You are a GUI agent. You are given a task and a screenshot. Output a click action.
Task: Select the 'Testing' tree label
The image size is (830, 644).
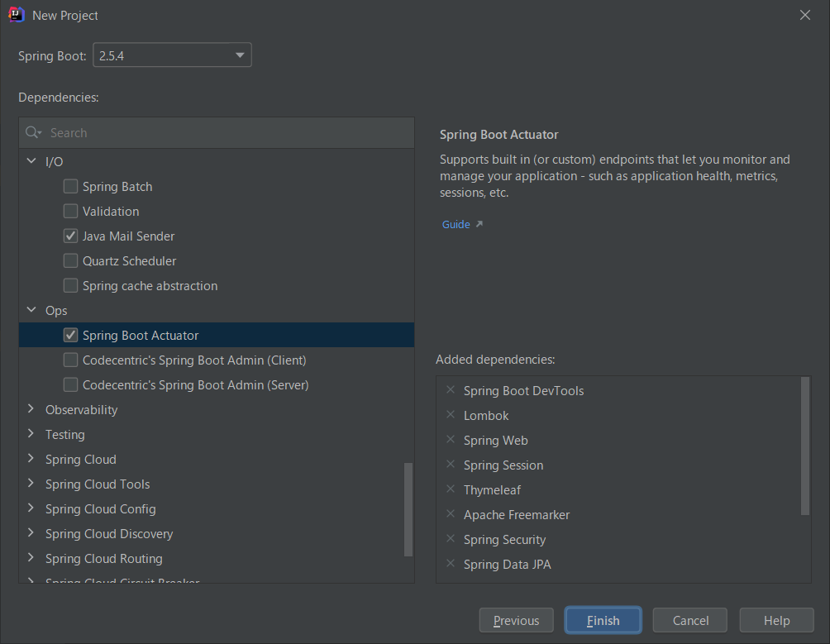(x=65, y=435)
